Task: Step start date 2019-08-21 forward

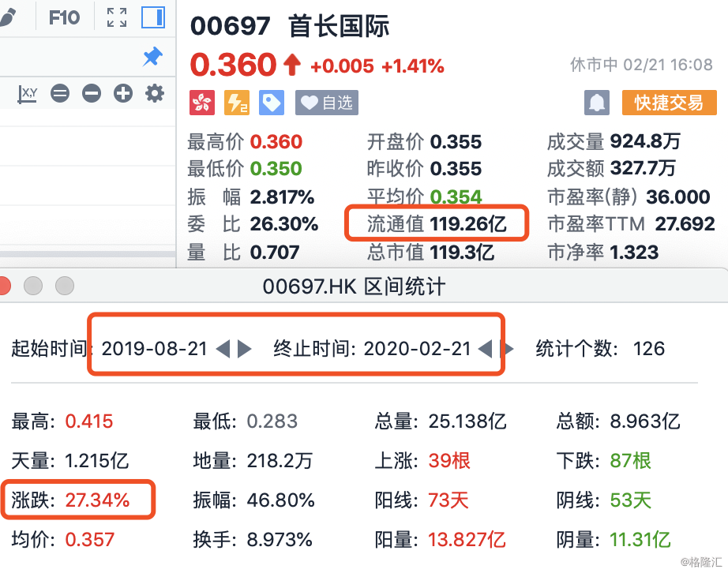Action: [x=244, y=349]
